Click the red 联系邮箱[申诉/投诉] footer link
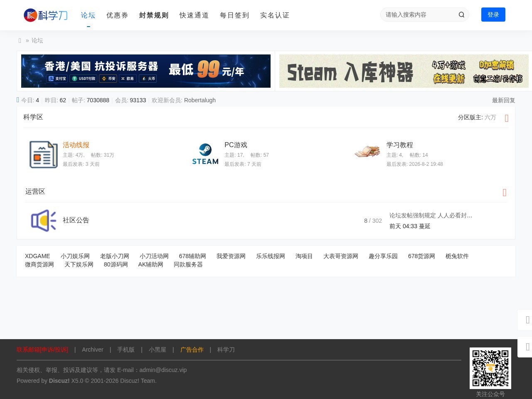This screenshot has width=532, height=399. click(x=42, y=350)
